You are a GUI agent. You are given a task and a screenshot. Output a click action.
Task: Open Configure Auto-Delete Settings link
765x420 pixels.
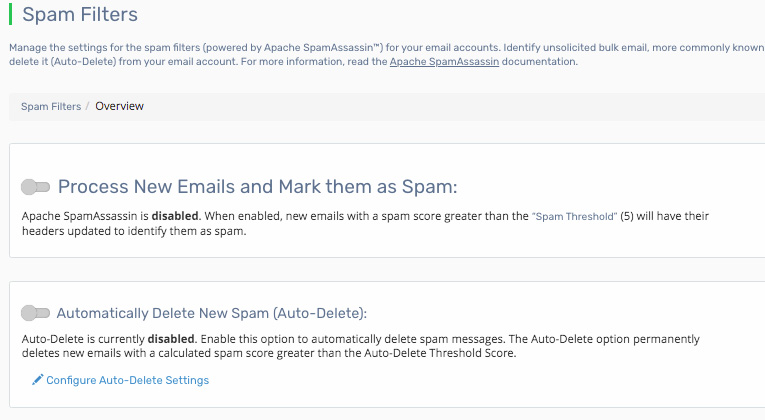(127, 380)
